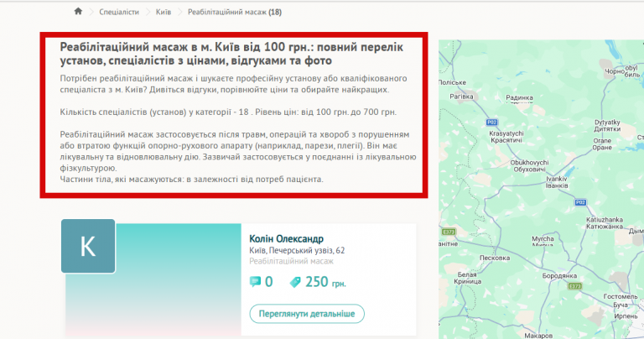Click the price tag icon

click(x=295, y=282)
